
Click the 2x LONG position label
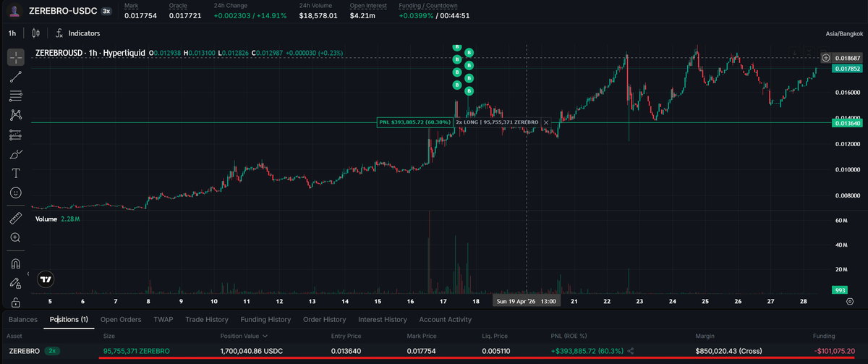(497, 122)
